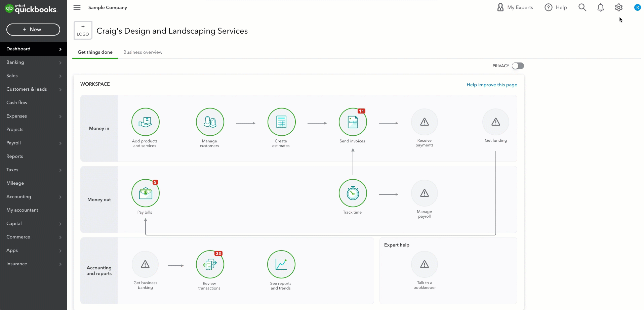Open Add products and services icon
The image size is (644, 310).
click(145, 122)
